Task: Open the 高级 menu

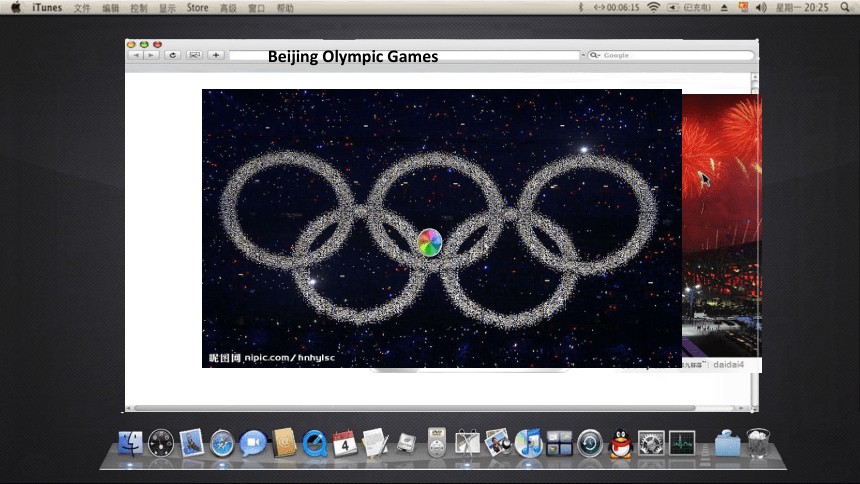Action: coord(228,8)
